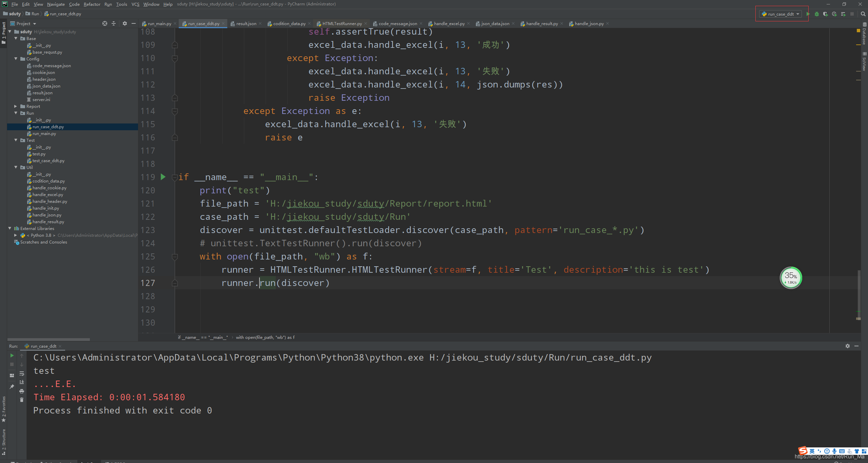Collapse the Config folder in project tree

[x=16, y=59]
